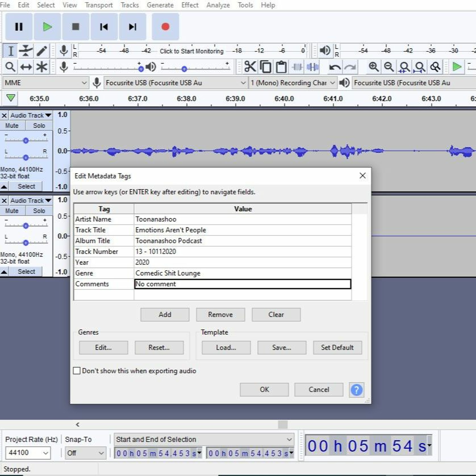476x476 pixels.
Task: Click the Silence audio selection icon
Action: [313, 67]
